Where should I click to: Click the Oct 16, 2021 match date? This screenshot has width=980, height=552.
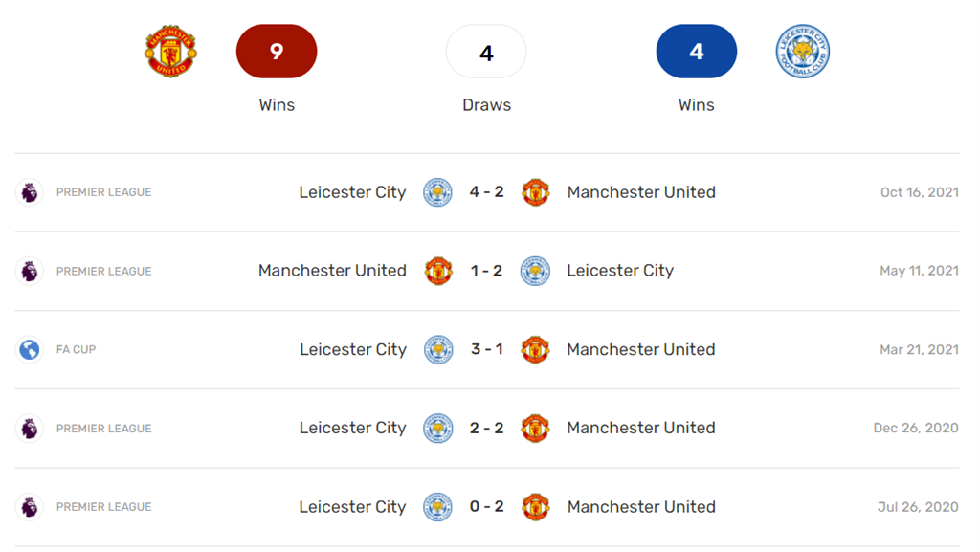919,192
